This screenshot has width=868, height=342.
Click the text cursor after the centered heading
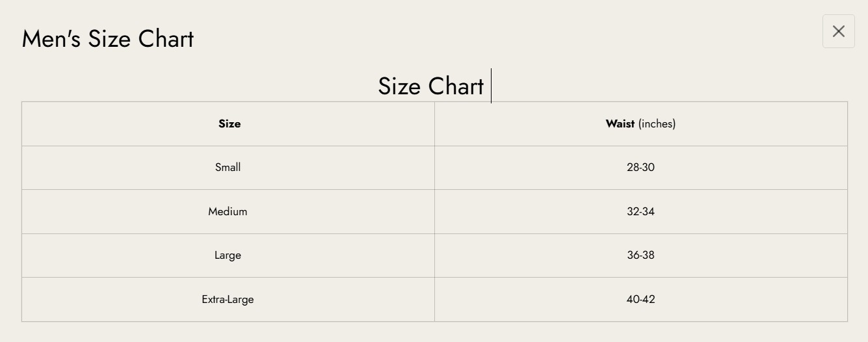(491, 86)
